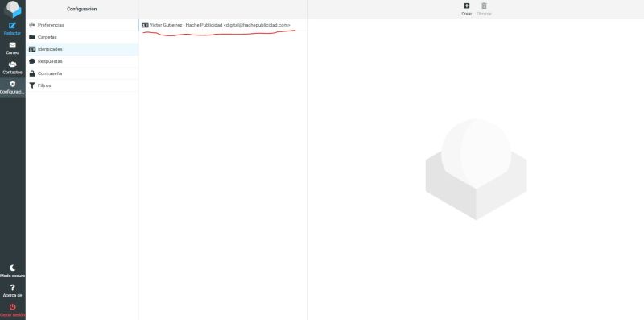Click Crear to add a new identity
Image resolution: width=644 pixels, height=320 pixels.
[x=467, y=9]
